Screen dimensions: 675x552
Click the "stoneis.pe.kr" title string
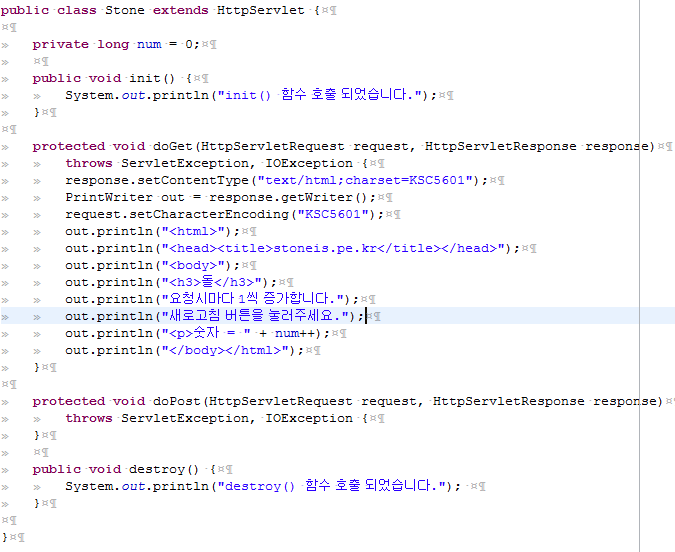325,248
